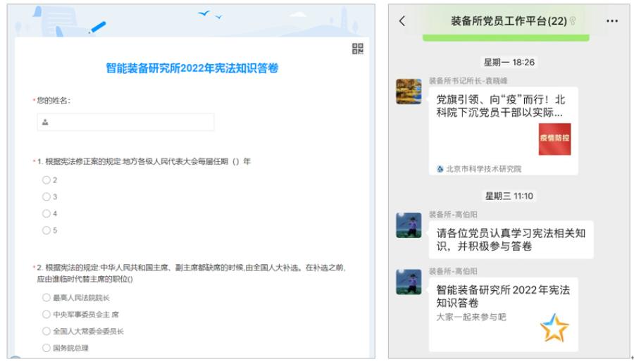Select 国务院总理 radio option

pyautogui.click(x=46, y=348)
